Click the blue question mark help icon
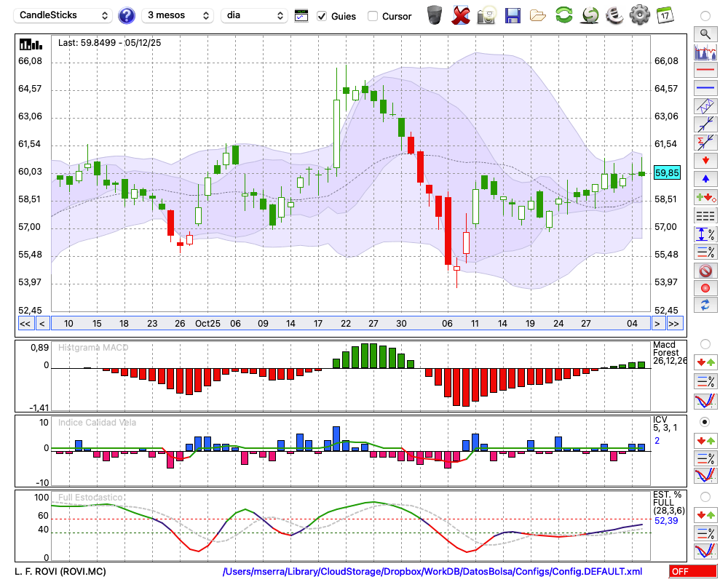The image size is (728, 582). 126,15
